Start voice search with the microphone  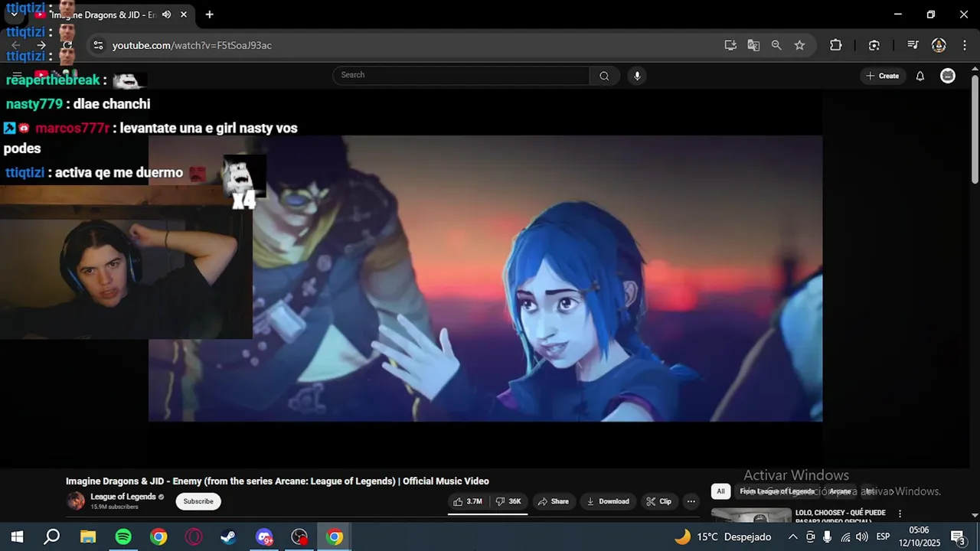(x=637, y=75)
